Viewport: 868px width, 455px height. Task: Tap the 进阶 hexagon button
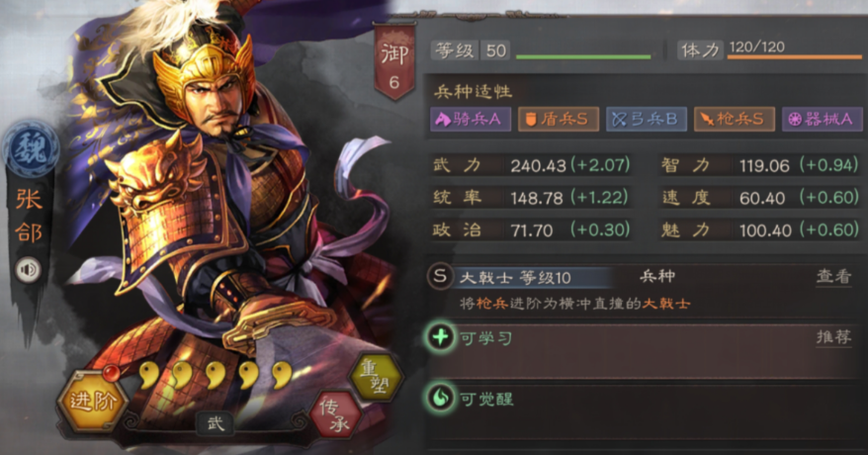coord(91,402)
